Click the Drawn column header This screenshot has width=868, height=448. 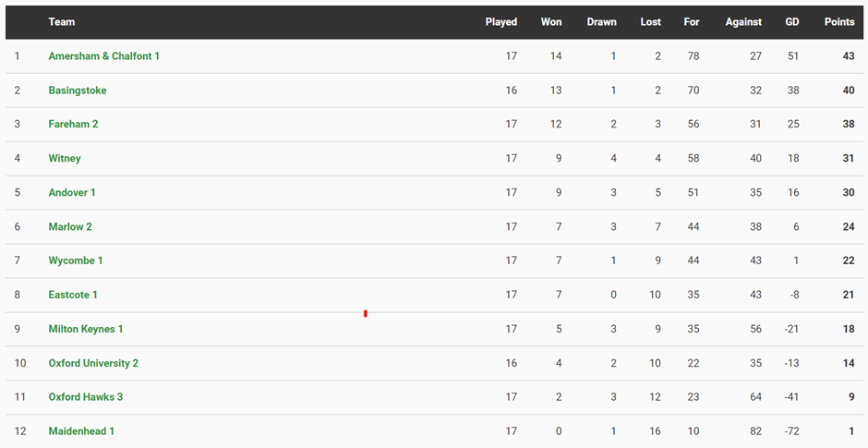[601, 22]
